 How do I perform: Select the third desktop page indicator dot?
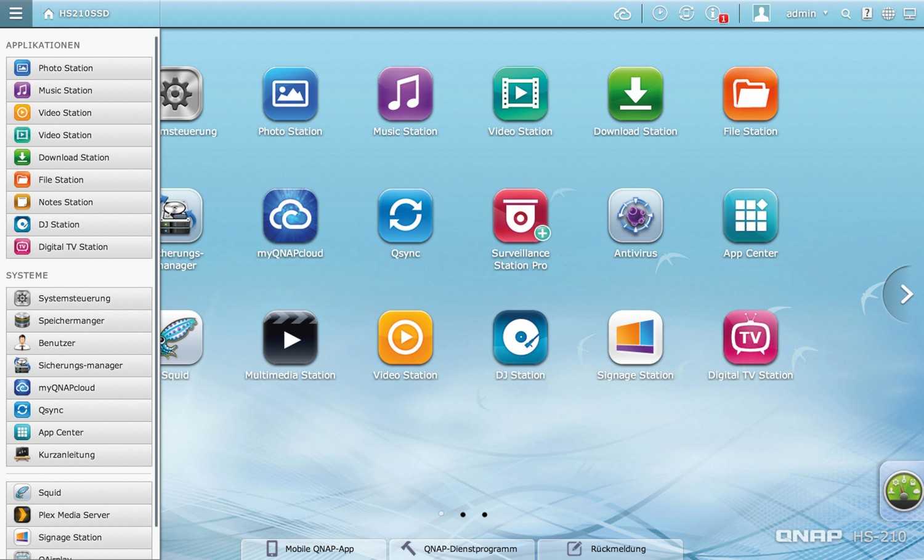click(x=485, y=514)
